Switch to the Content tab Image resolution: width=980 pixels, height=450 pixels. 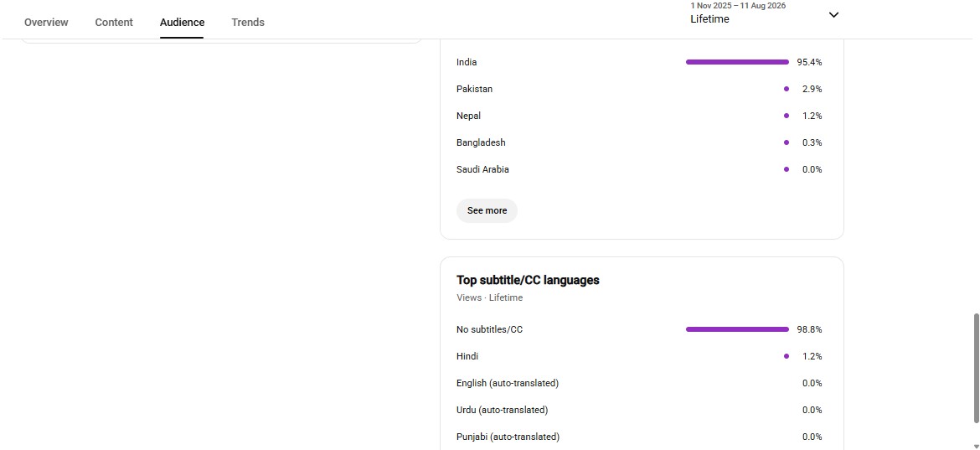tap(114, 23)
